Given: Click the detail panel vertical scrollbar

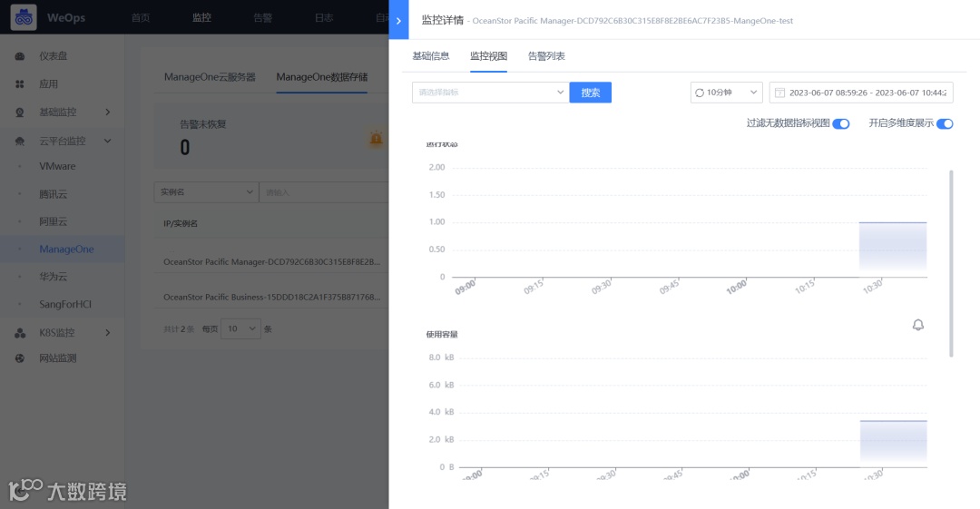Looking at the screenshot, I should [x=951, y=263].
